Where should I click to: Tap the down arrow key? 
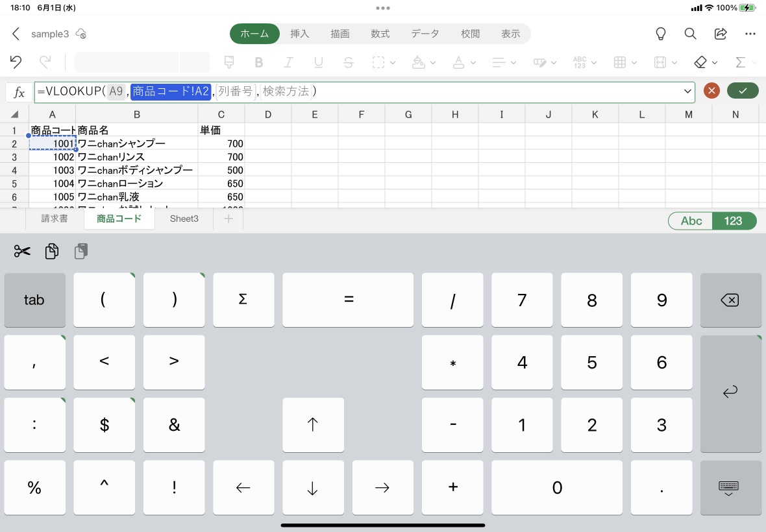313,487
